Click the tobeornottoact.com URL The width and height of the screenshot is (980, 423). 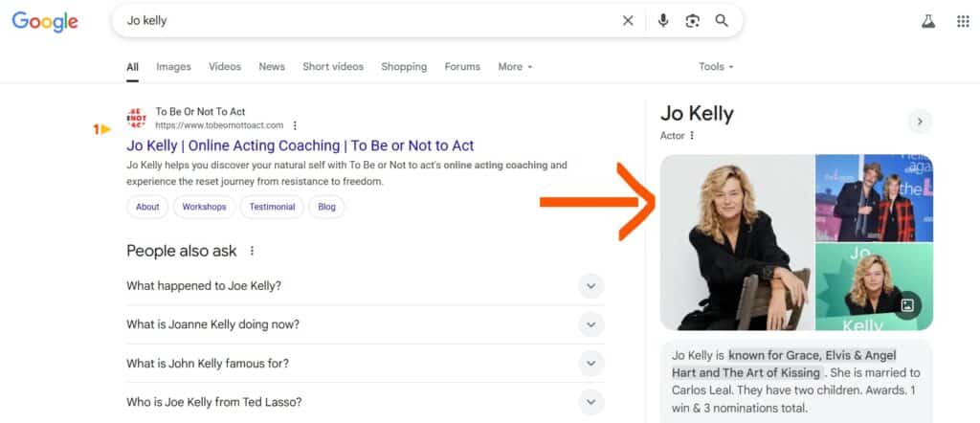(x=219, y=125)
